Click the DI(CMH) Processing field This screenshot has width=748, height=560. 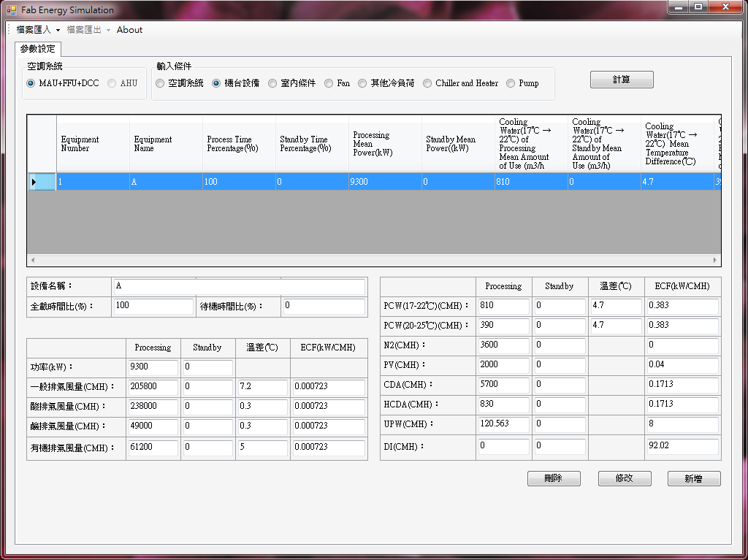coord(504,447)
